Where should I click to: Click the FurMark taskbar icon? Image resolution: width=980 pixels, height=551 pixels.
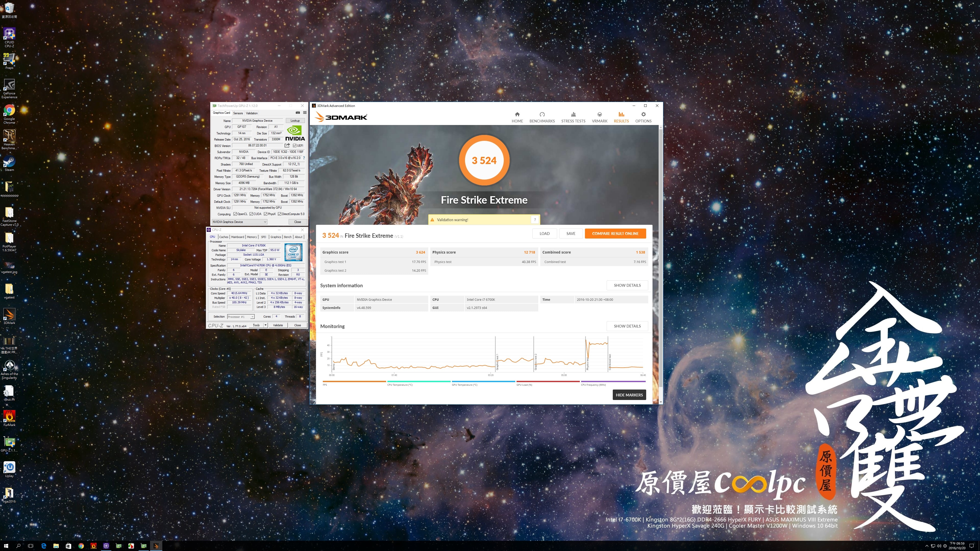[x=93, y=546]
